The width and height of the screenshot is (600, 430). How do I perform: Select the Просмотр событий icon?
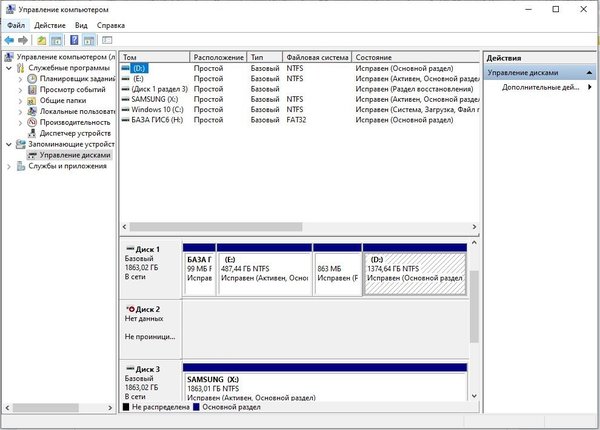pyautogui.click(x=32, y=90)
